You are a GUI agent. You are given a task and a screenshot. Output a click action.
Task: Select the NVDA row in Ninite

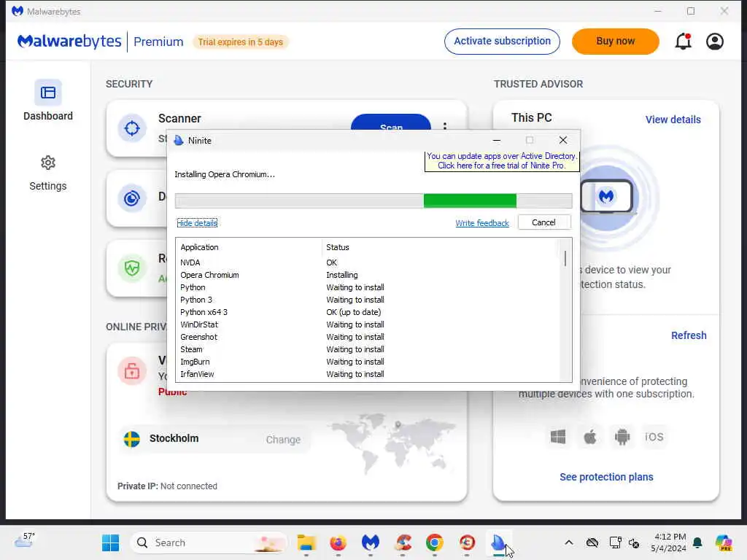pos(367,262)
